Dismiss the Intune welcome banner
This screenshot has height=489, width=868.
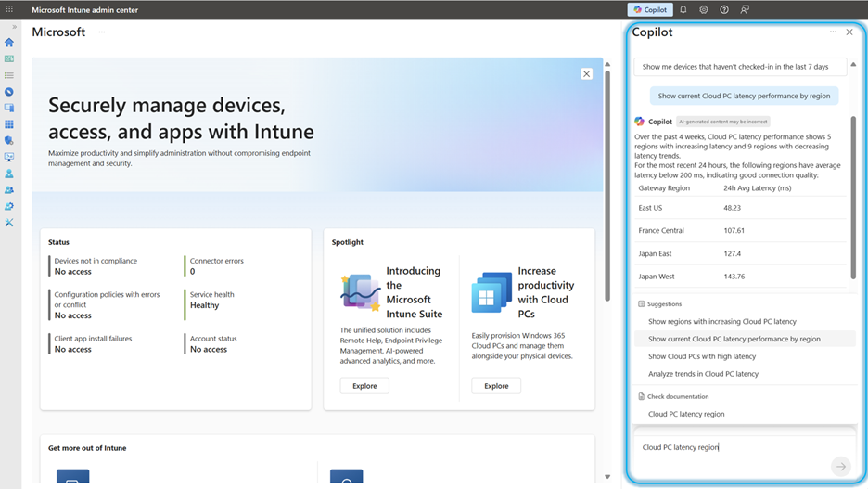click(x=587, y=74)
